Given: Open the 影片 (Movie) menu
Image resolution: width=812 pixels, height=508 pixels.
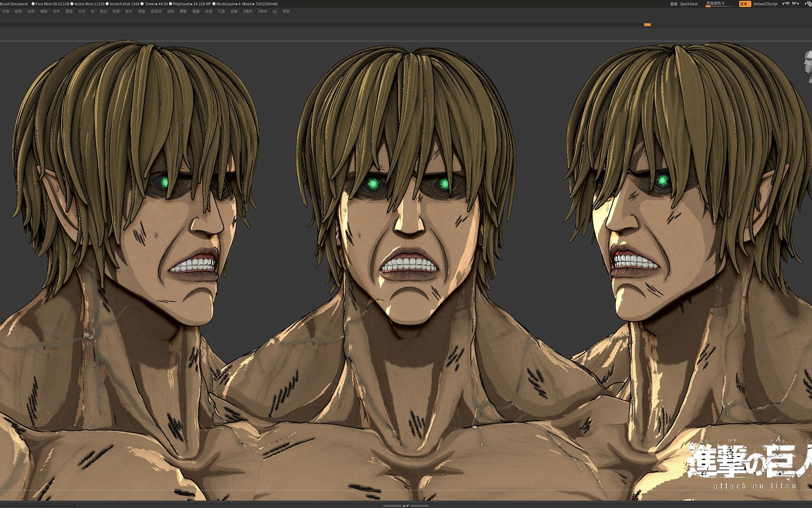Looking at the screenshot, I should point(129,11).
